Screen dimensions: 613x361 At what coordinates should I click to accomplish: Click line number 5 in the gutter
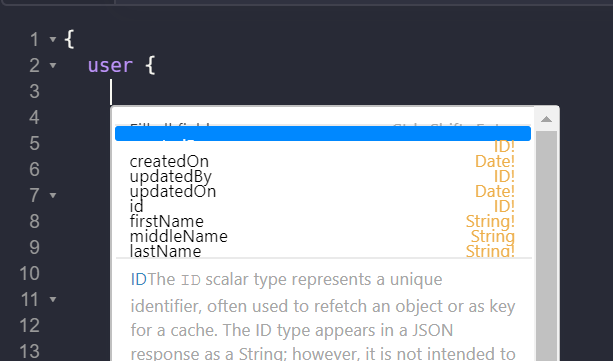(x=34, y=144)
